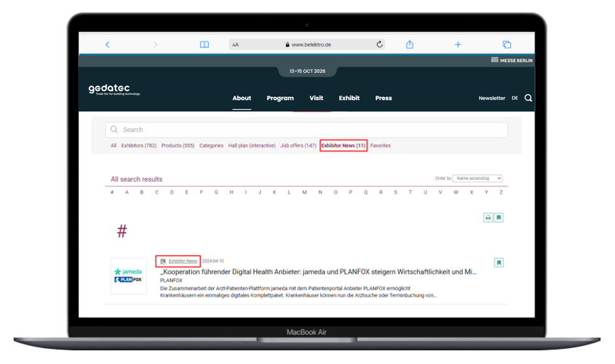Open the Program menu

280,98
